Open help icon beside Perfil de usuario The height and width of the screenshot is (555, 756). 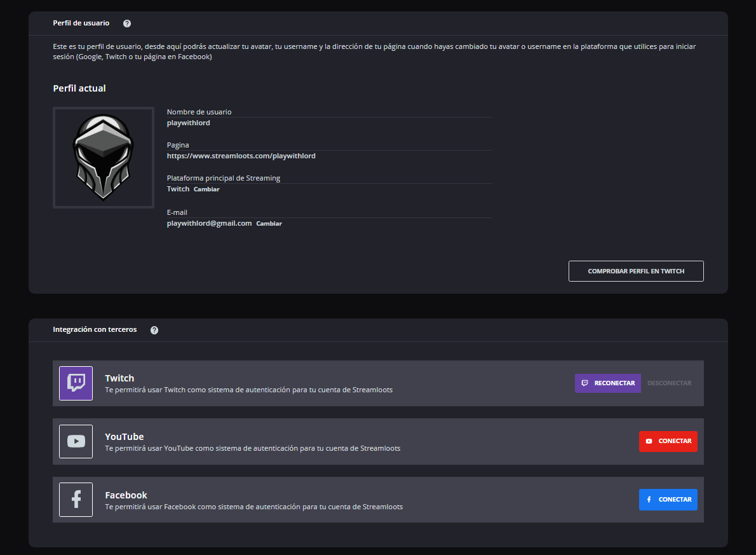tap(127, 24)
